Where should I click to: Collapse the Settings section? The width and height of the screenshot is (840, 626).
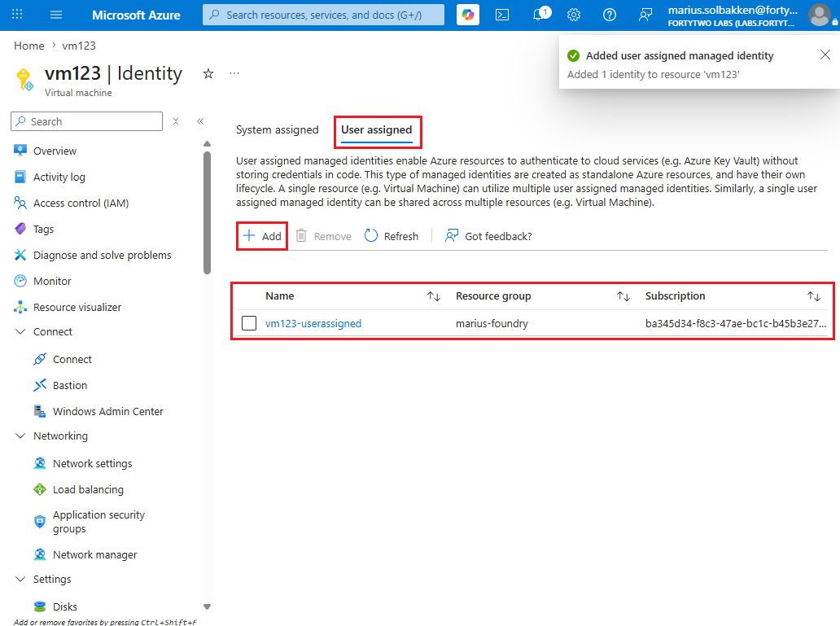(20, 579)
